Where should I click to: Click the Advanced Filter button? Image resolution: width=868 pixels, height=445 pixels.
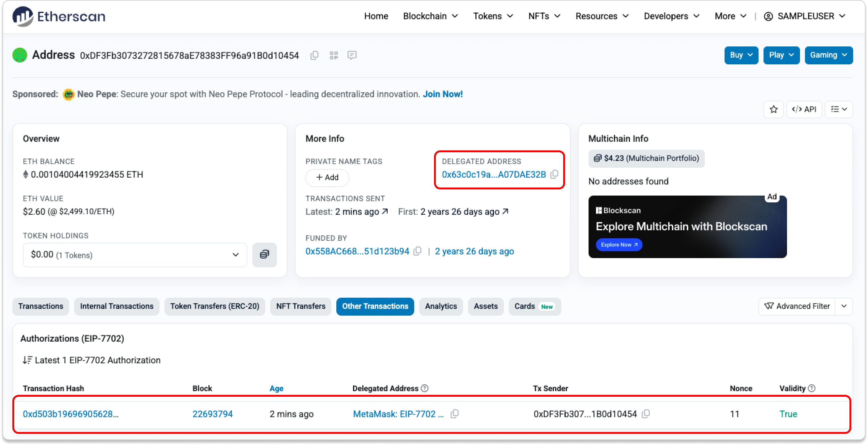tap(797, 306)
